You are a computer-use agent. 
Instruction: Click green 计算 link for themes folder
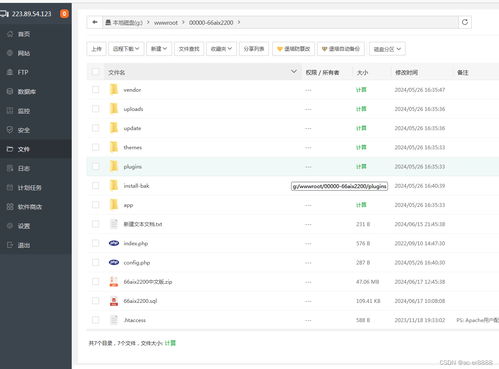pyautogui.click(x=361, y=147)
